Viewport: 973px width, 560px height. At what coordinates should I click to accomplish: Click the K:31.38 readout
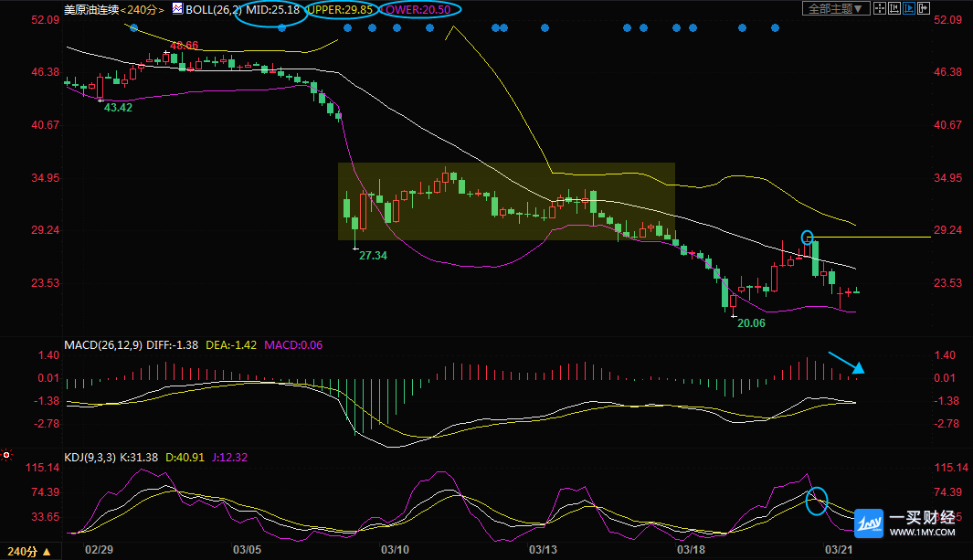139,457
